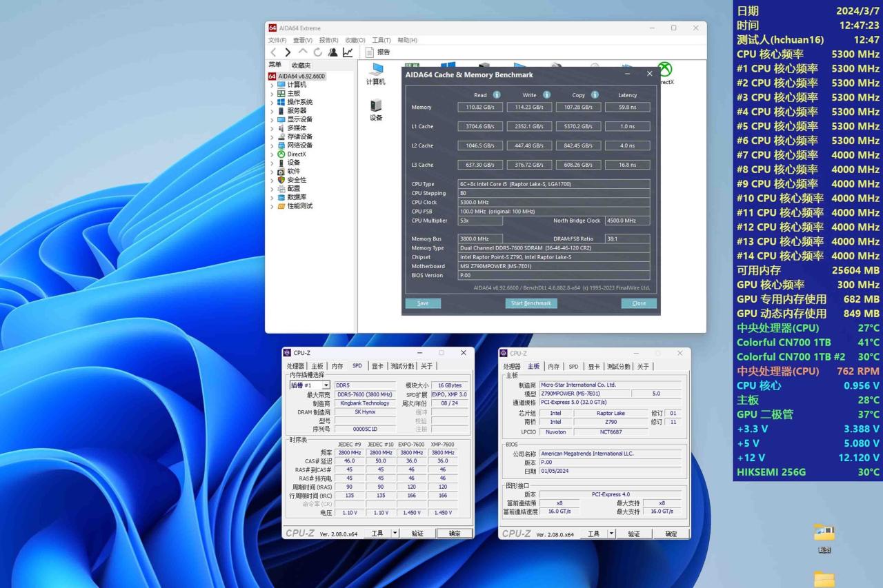Select the 主板 icon in the sidebar tree
The height and width of the screenshot is (588, 883).
(x=281, y=93)
